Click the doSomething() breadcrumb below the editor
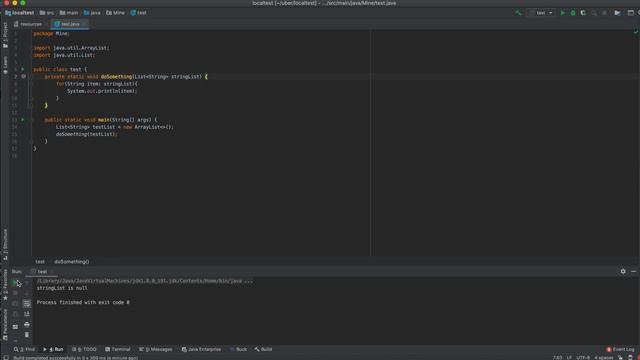Viewport: 640px width, 360px height. [x=72, y=262]
